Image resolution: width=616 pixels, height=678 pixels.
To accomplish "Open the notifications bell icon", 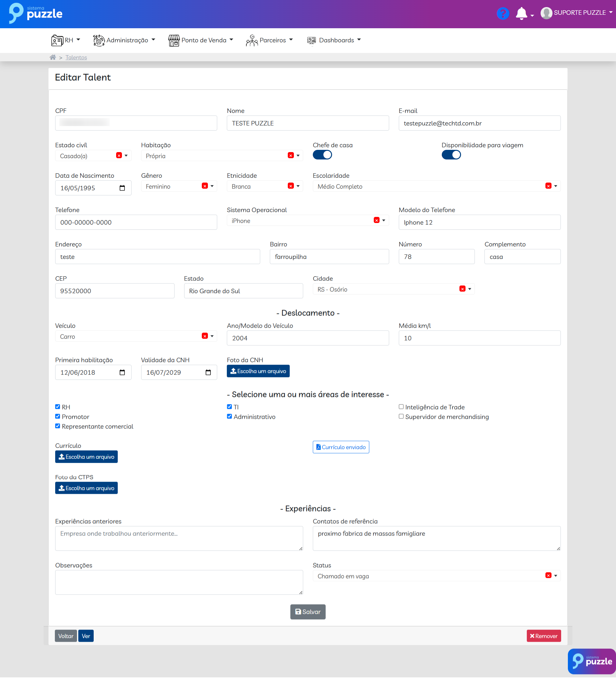I will [521, 13].
